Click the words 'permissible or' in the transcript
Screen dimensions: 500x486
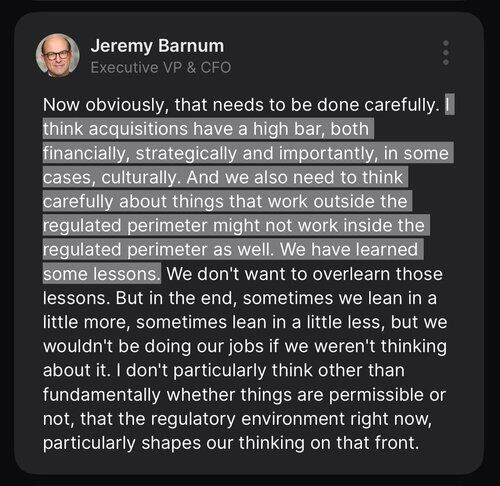click(x=387, y=395)
